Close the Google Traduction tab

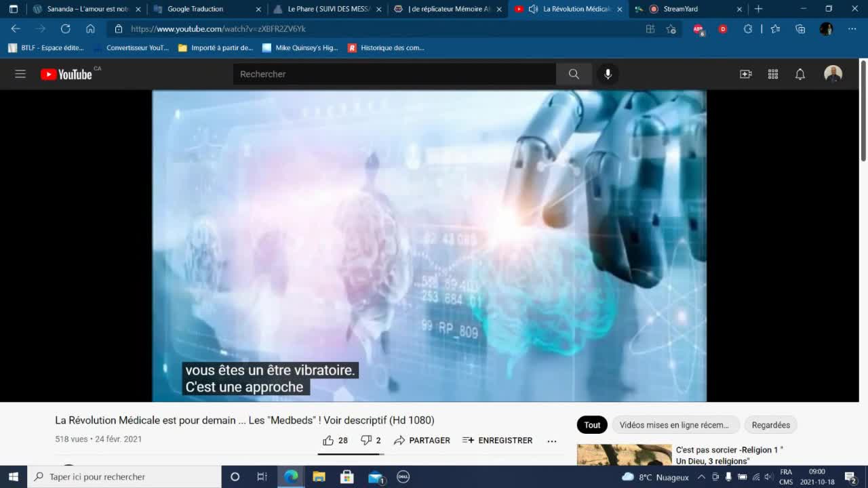pyautogui.click(x=258, y=9)
